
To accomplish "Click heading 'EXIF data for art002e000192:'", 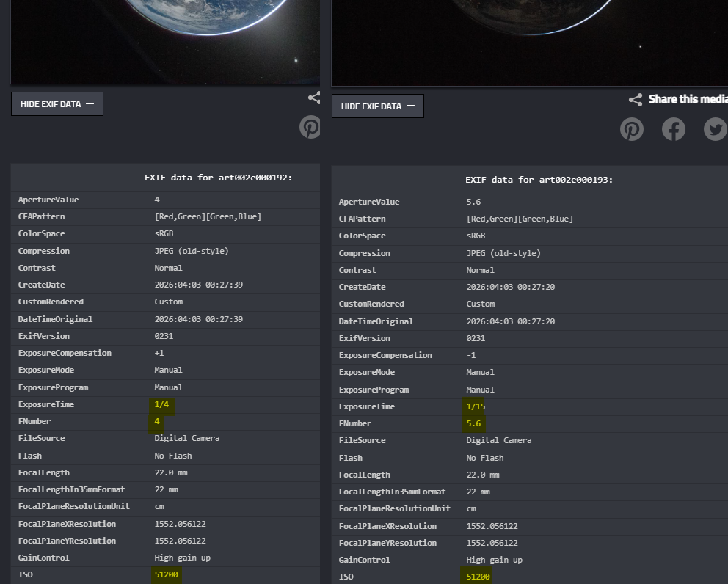I will click(x=219, y=178).
